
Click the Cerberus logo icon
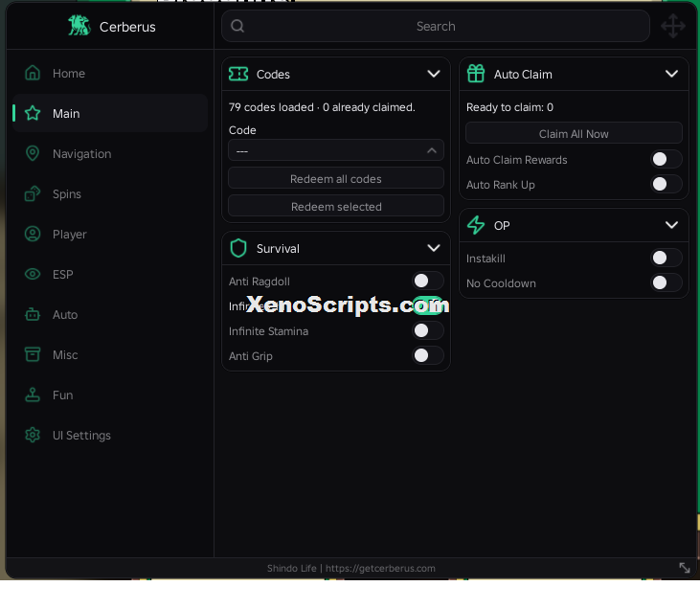pyautogui.click(x=79, y=26)
